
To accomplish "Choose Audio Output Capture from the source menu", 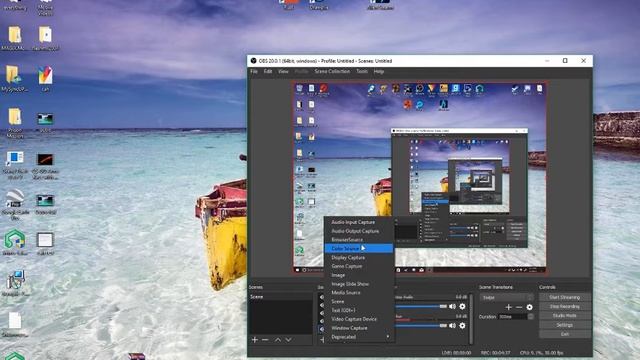I will tap(359, 231).
